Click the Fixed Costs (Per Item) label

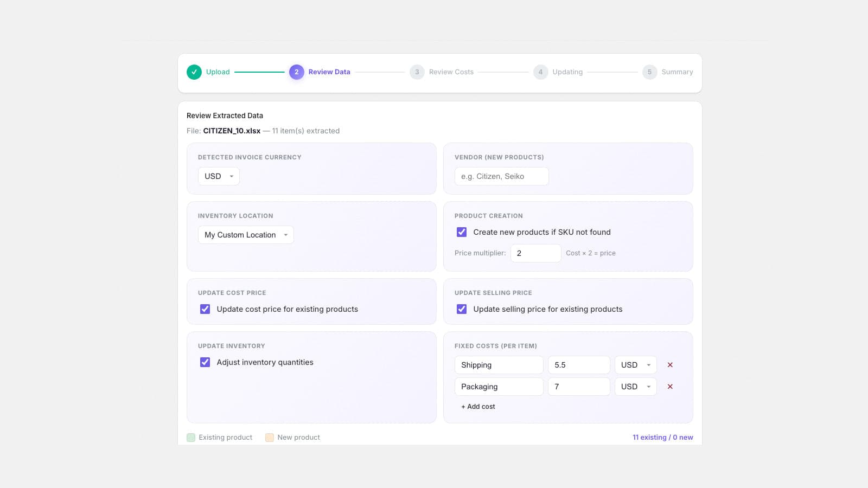[x=496, y=346]
